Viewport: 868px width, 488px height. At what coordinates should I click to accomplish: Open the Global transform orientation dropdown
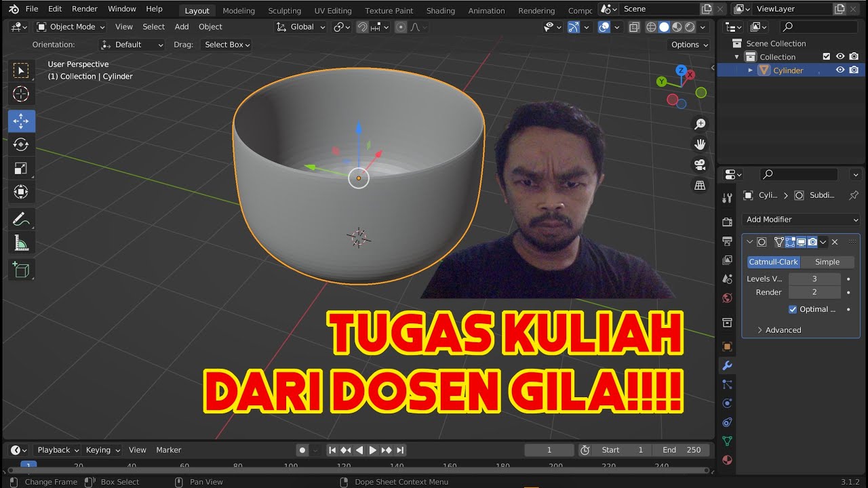pos(301,27)
